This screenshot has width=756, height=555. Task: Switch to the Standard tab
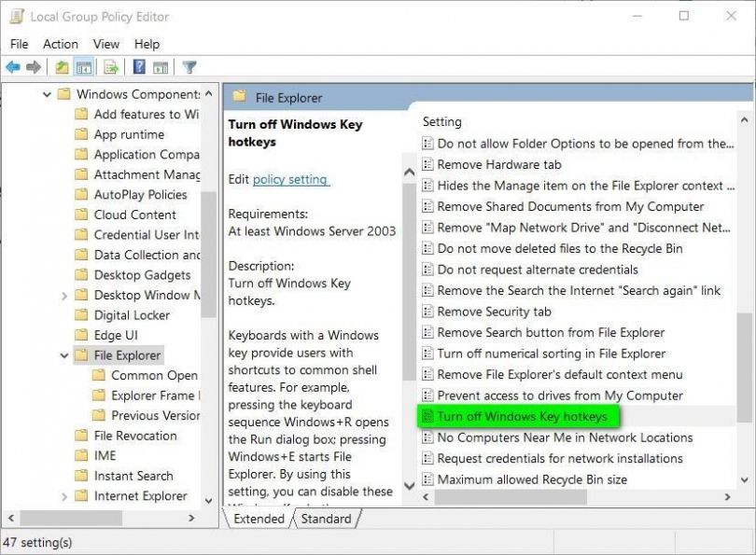[x=326, y=519]
